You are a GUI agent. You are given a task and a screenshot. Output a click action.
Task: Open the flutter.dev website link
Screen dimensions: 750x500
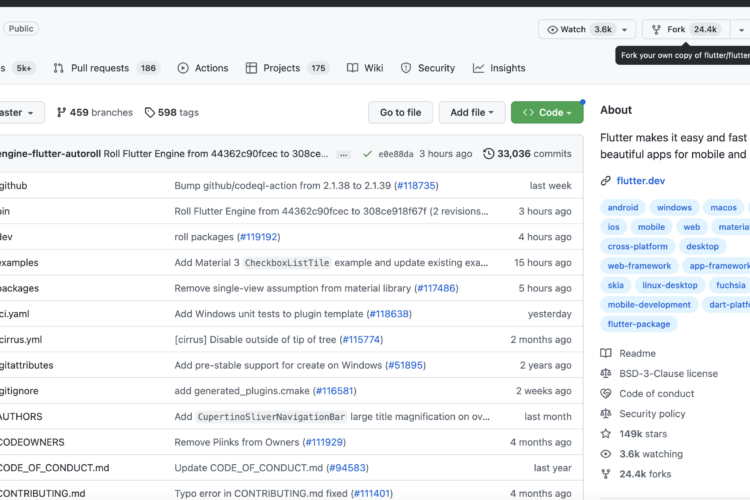coord(640,181)
